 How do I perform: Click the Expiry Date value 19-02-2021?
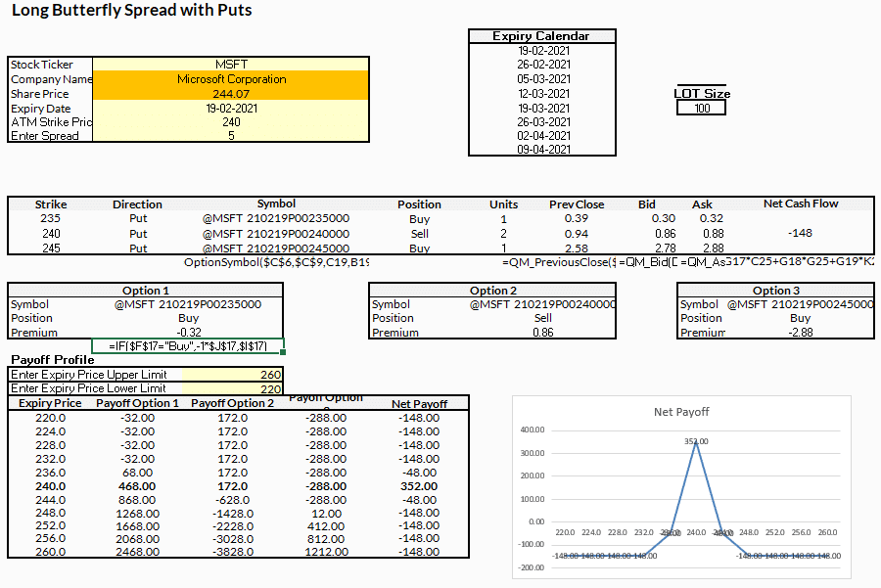pyautogui.click(x=231, y=108)
